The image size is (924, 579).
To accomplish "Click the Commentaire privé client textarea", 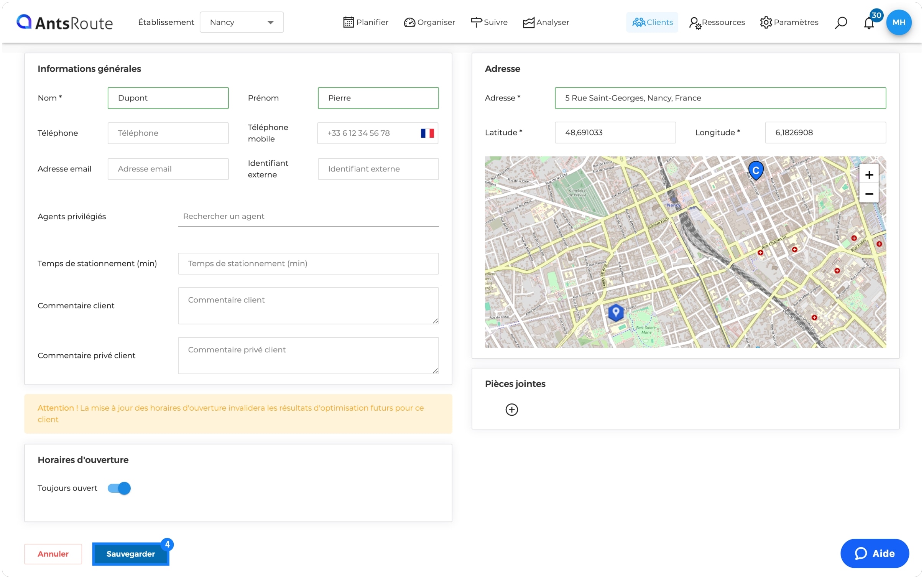I will click(308, 355).
